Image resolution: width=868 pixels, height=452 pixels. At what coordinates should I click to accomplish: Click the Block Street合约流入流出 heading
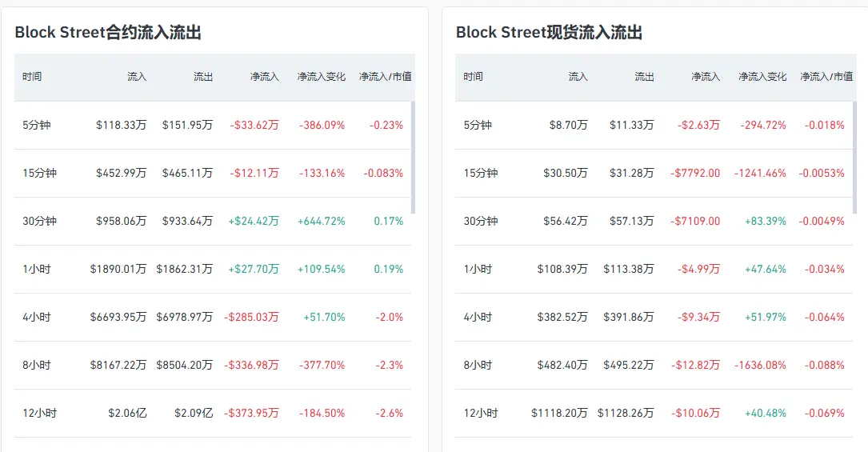(108, 33)
